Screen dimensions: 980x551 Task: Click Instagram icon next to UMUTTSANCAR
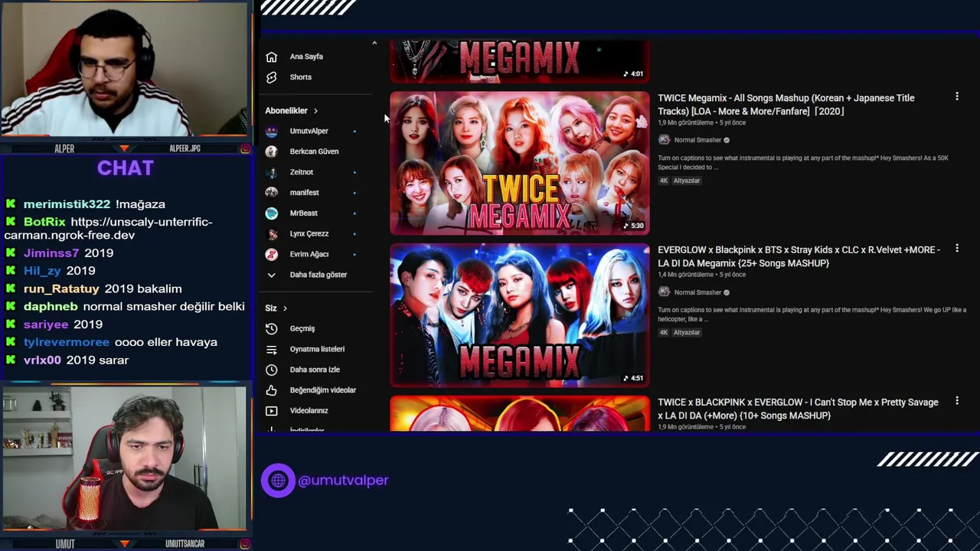[x=245, y=544]
